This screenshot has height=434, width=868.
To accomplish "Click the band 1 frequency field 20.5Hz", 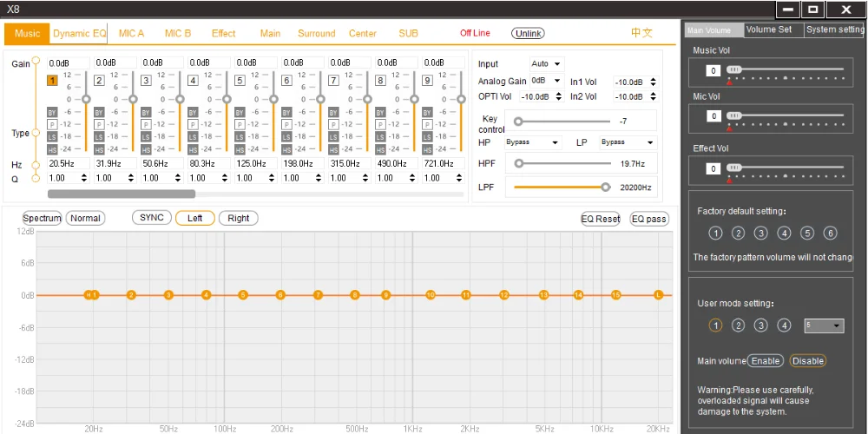I will (66, 163).
